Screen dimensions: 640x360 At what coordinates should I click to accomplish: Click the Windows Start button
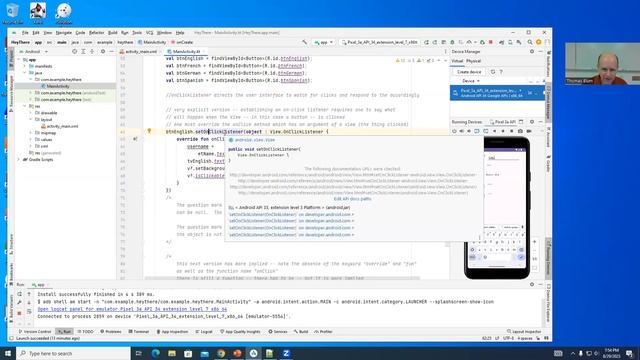click(x=8, y=353)
